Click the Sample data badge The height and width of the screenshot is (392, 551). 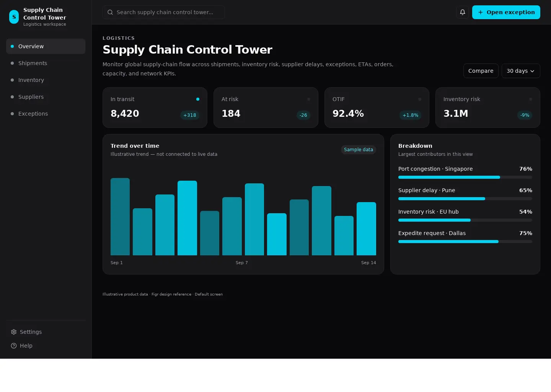(x=359, y=150)
